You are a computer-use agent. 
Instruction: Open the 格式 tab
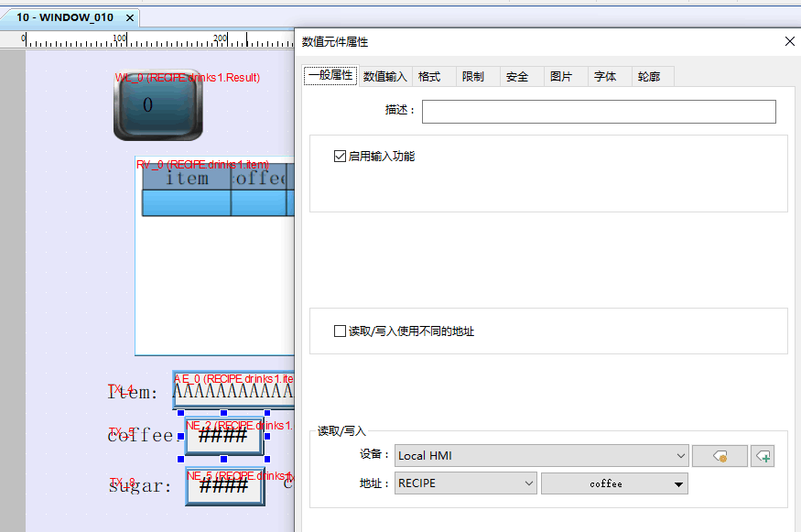click(x=429, y=77)
